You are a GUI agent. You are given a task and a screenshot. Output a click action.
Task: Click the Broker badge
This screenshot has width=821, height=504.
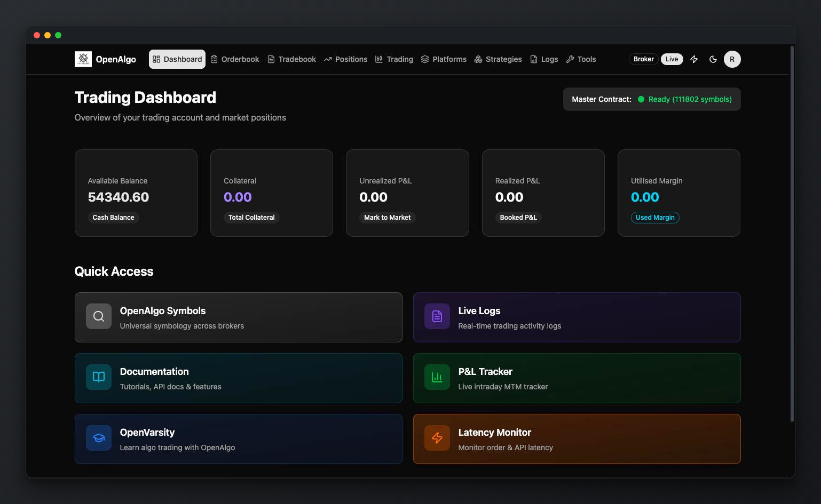644,59
